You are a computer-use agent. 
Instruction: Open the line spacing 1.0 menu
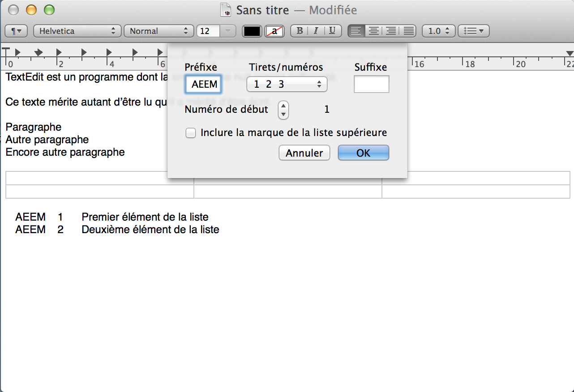click(x=439, y=31)
